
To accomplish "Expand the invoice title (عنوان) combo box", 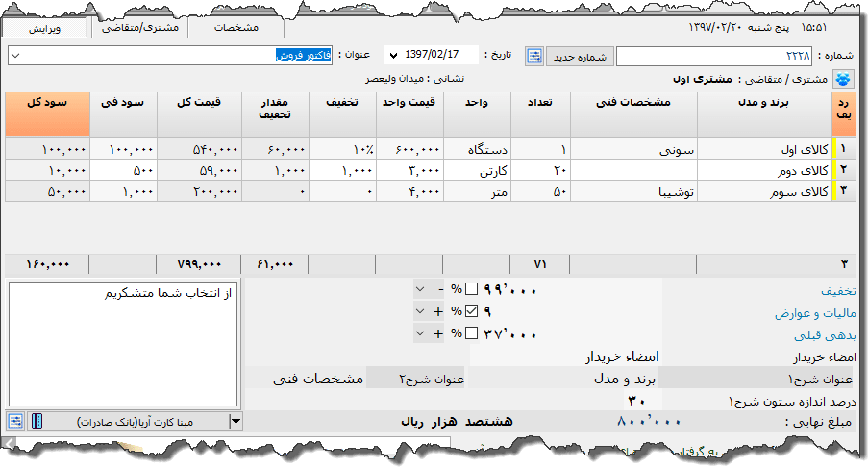I will (x=13, y=56).
